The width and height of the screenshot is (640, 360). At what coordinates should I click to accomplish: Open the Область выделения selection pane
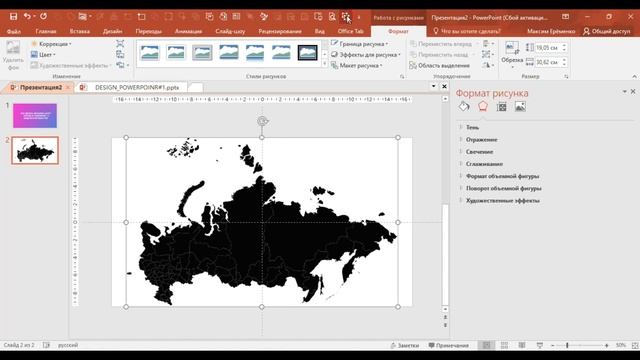pyautogui.click(x=439, y=65)
